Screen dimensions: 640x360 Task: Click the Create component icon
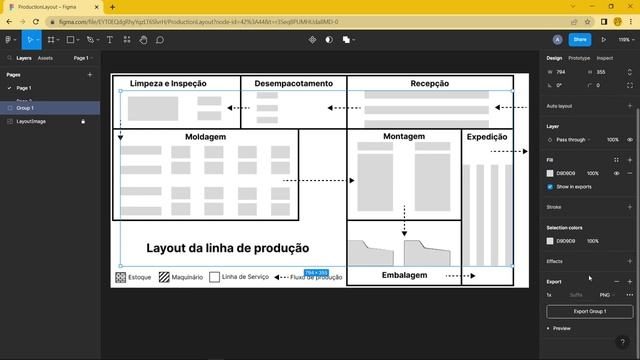312,40
